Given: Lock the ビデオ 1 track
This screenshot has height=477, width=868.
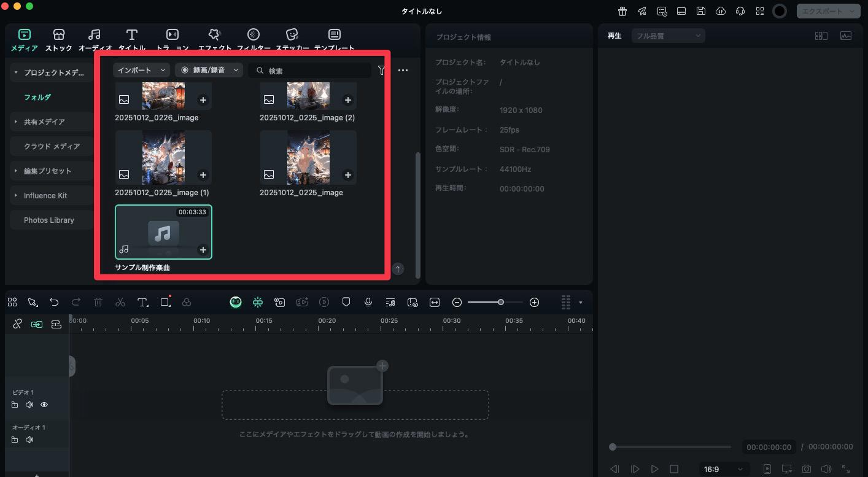Looking at the screenshot, I should tap(14, 405).
